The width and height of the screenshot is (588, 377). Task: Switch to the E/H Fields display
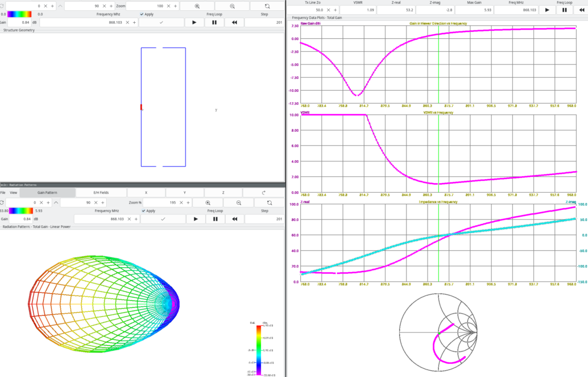(x=101, y=193)
